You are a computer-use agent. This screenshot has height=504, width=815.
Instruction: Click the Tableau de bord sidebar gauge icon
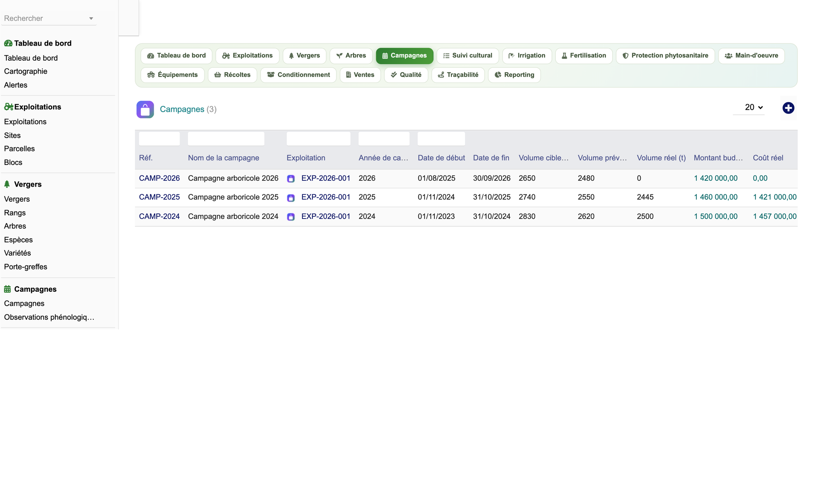point(8,43)
